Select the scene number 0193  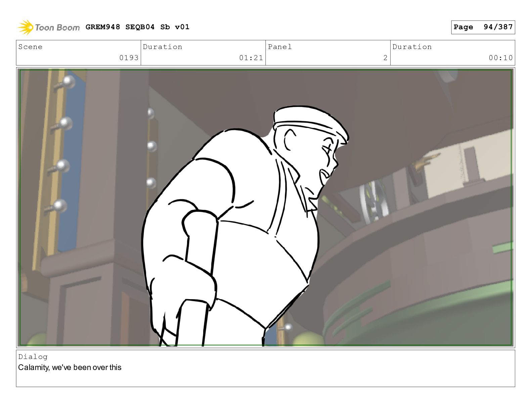point(129,58)
